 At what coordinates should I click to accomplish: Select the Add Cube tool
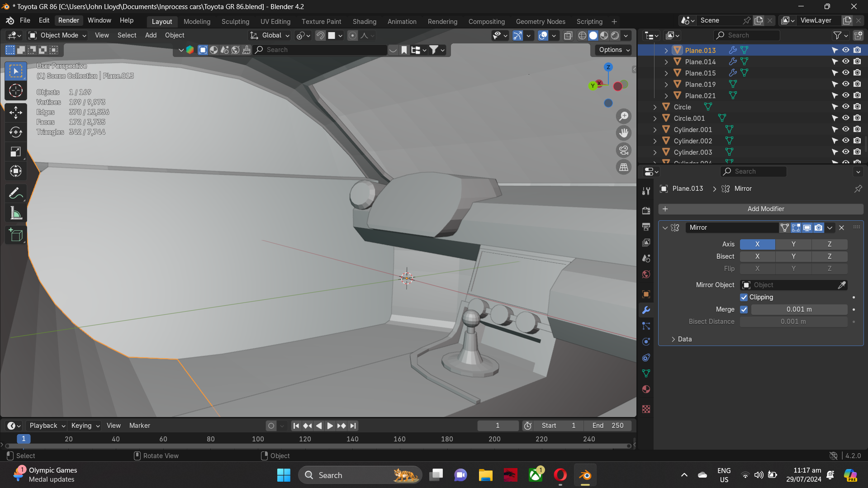tap(16, 235)
